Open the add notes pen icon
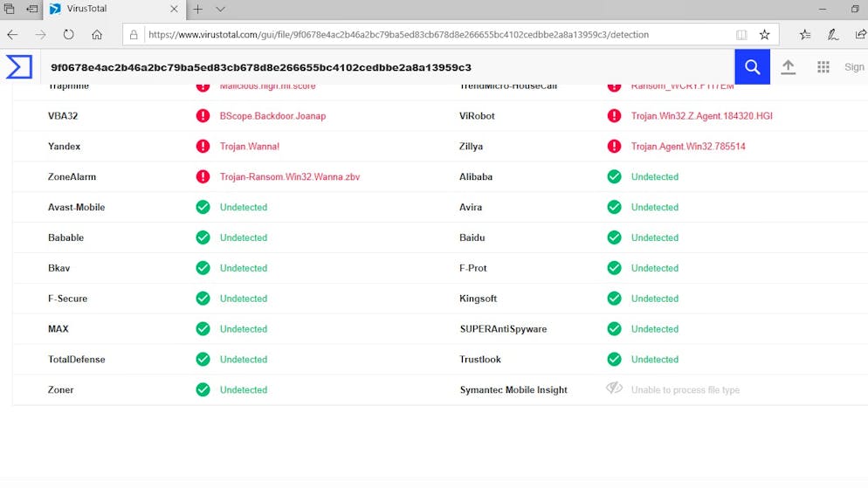This screenshot has height=488, width=868. coord(832,34)
